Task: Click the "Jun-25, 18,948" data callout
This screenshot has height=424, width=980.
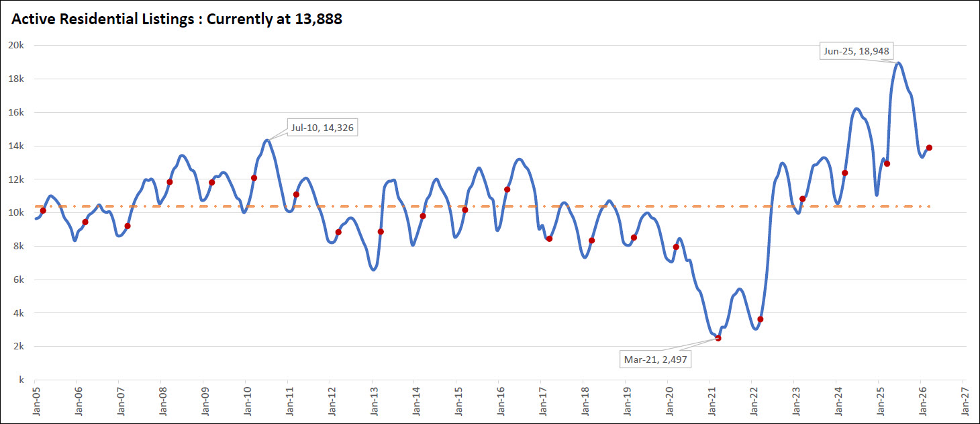Action: click(858, 50)
